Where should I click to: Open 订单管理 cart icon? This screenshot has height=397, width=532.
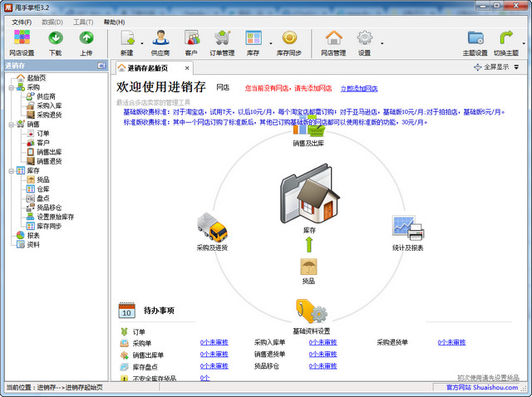click(x=222, y=37)
